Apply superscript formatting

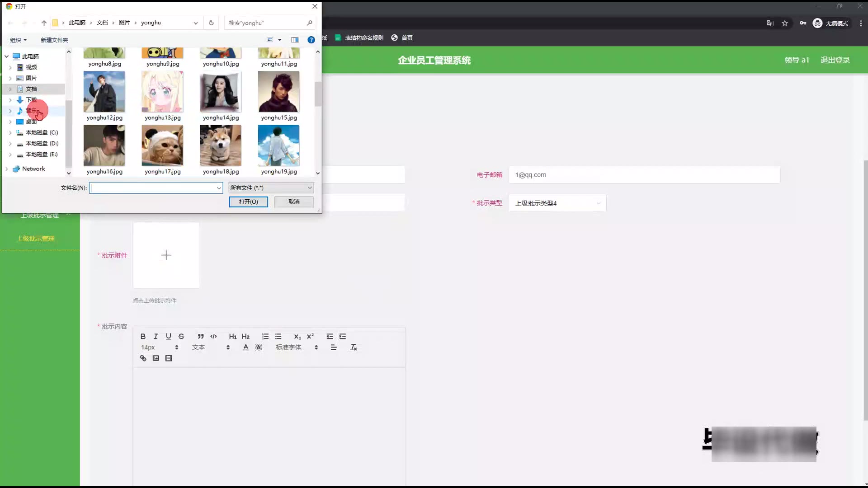click(310, 336)
